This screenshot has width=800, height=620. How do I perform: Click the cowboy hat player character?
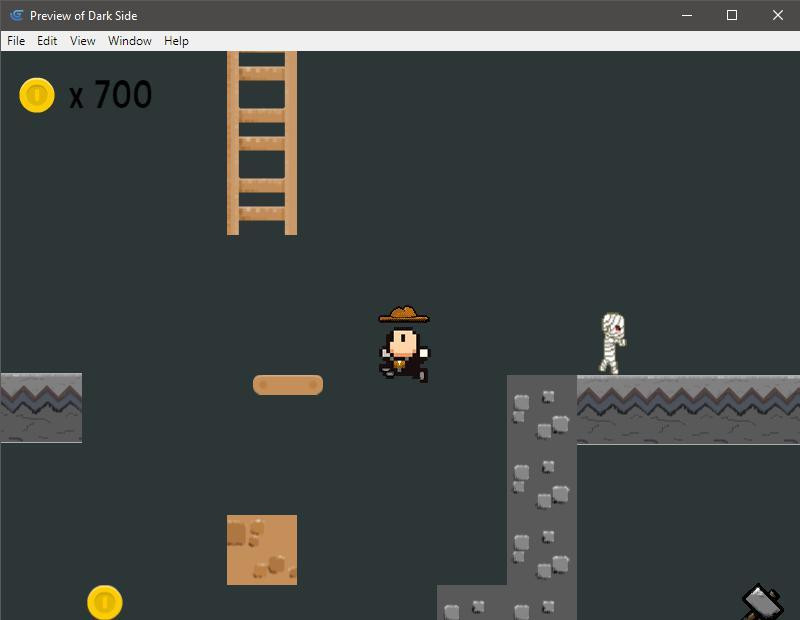tap(405, 344)
